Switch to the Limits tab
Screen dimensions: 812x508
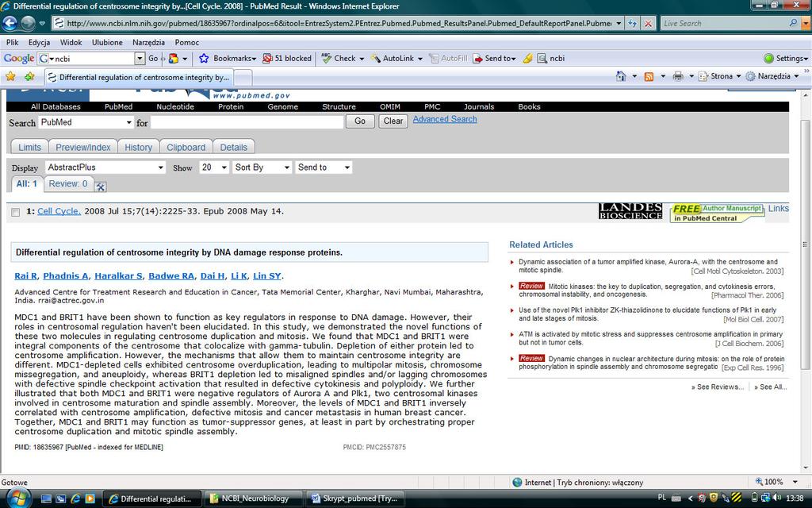point(29,147)
